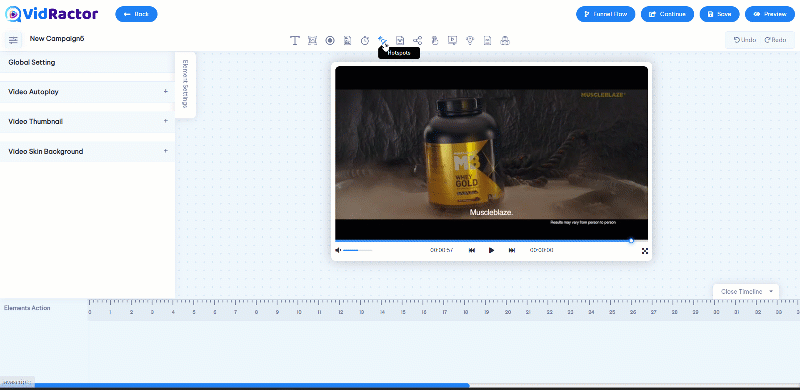Save the campaign
The image size is (800, 390).
[719, 14]
